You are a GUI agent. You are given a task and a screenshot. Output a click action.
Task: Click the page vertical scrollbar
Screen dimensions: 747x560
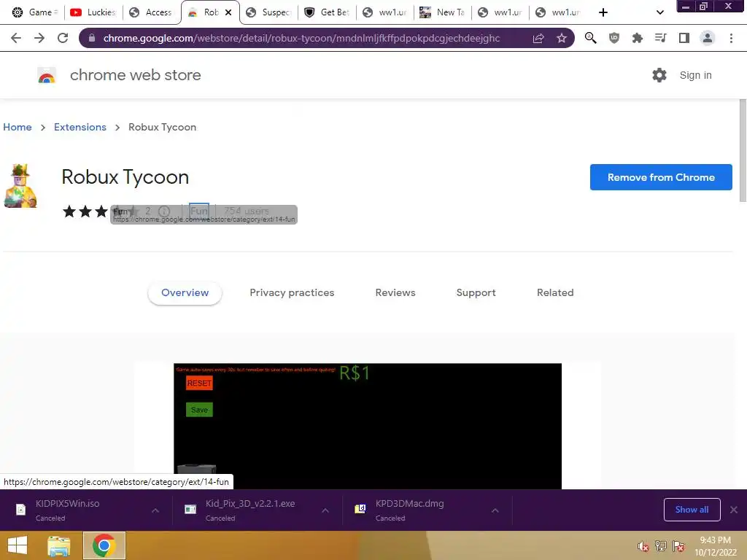(743, 150)
